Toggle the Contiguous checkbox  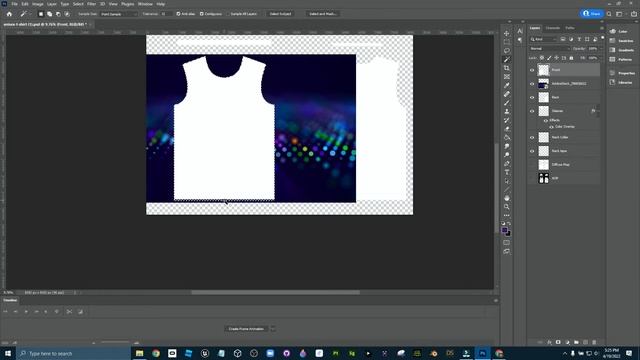[x=202, y=14]
